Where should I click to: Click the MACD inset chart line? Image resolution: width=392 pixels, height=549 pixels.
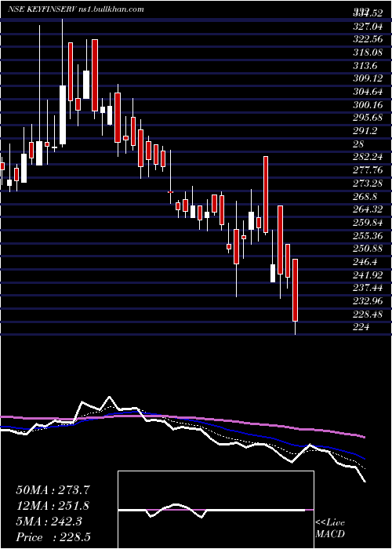pyautogui.click(x=212, y=511)
